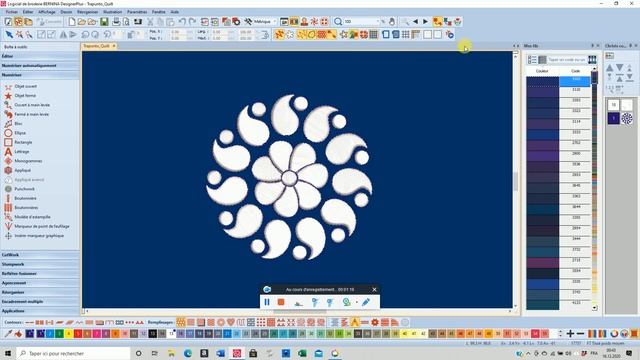
Task: Close the Trapunto_Quilt tab
Action: click(114, 46)
